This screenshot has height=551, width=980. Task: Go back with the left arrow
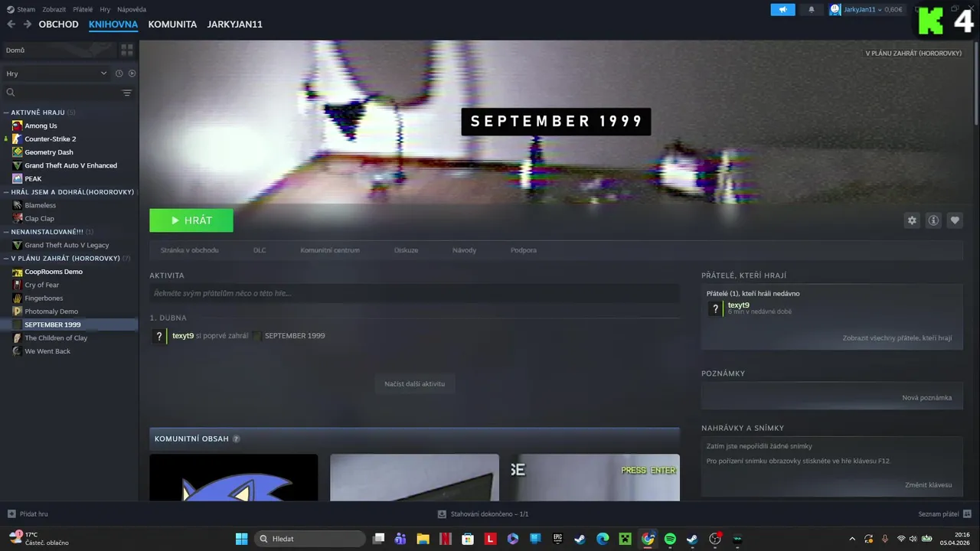[x=11, y=24]
